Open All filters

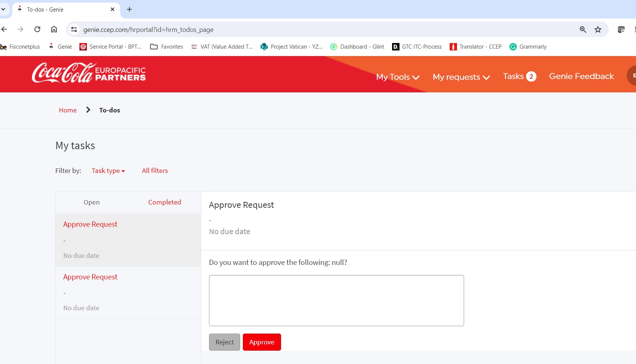point(155,171)
